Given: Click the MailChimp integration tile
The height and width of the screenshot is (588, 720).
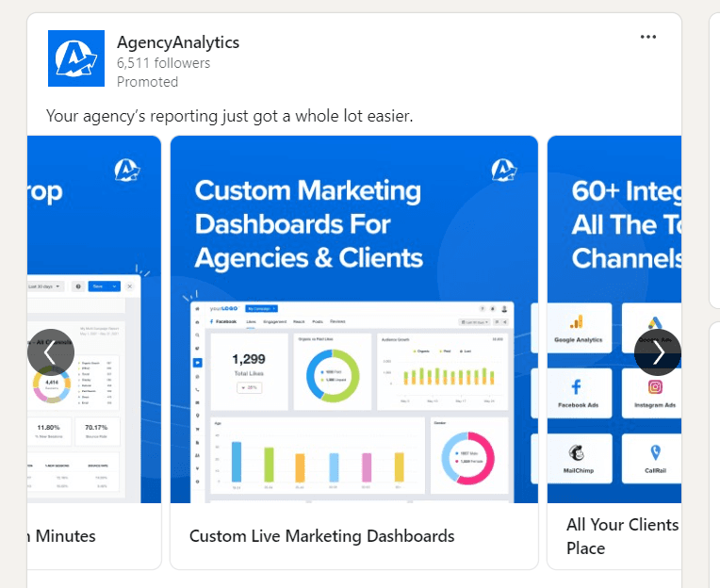Looking at the screenshot, I should pos(578,459).
